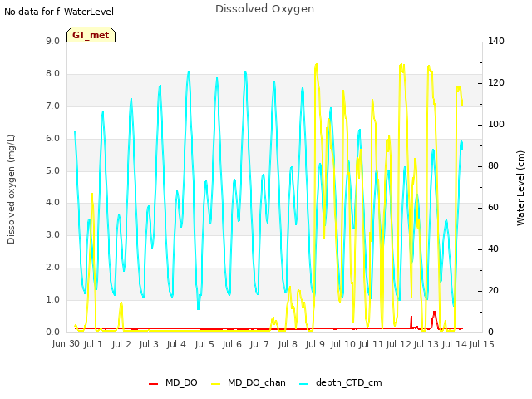The image size is (532, 399).
Task: Click the Jun 30 x-axis tick label
Action: coord(66,343)
